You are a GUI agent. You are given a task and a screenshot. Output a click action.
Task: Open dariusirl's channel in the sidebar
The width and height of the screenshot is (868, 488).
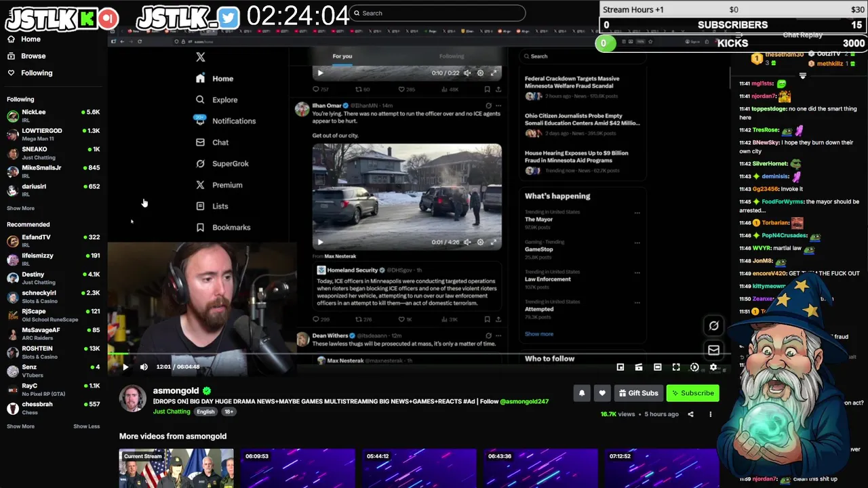click(x=54, y=190)
